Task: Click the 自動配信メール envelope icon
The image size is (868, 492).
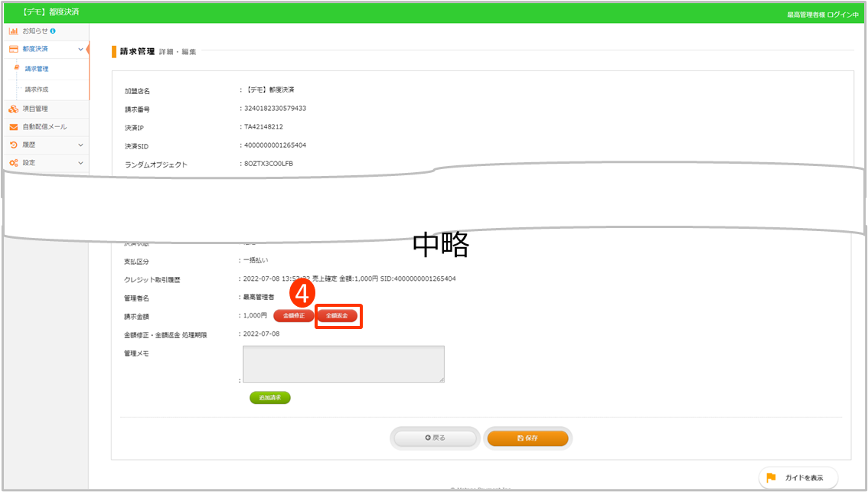Action: click(x=13, y=127)
